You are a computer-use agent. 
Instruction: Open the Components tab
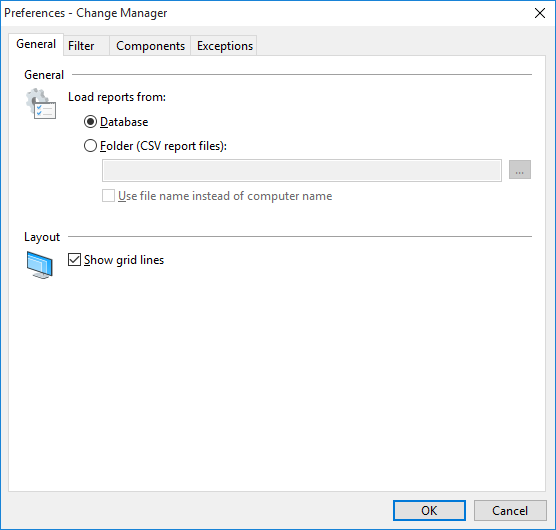tap(150, 46)
